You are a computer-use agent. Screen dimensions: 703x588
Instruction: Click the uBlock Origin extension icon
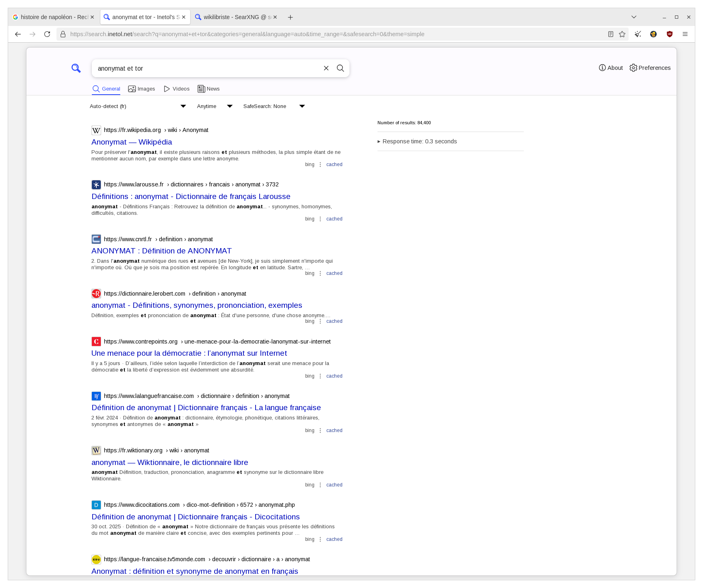pos(669,34)
